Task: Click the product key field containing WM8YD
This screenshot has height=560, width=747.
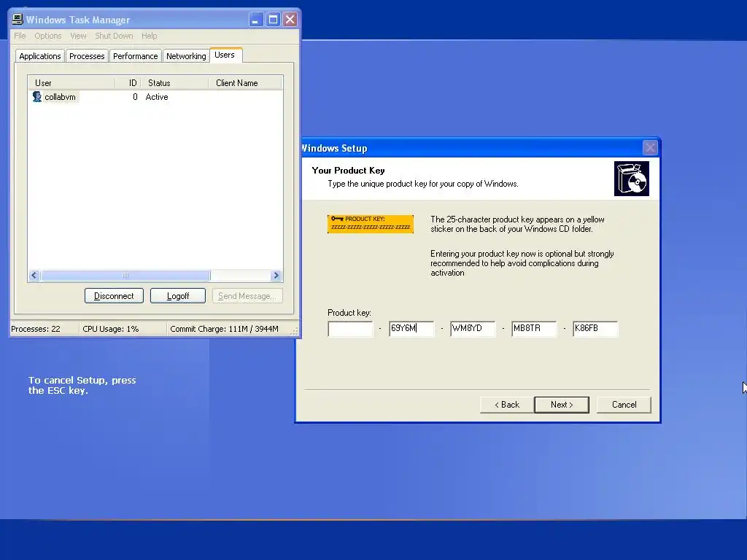Action: pyautogui.click(x=473, y=329)
